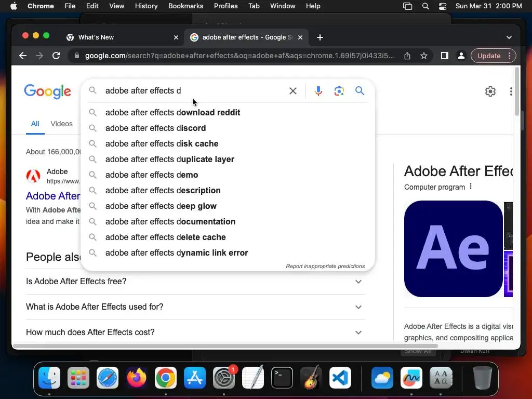Open App Store from the Dock
Viewport: 532px width, 399px height.
click(x=195, y=378)
